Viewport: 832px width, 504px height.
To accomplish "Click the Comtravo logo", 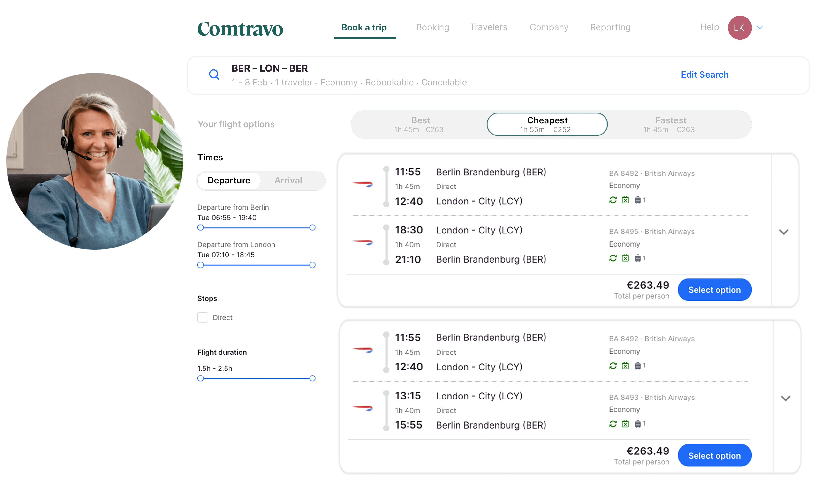I will (x=240, y=29).
